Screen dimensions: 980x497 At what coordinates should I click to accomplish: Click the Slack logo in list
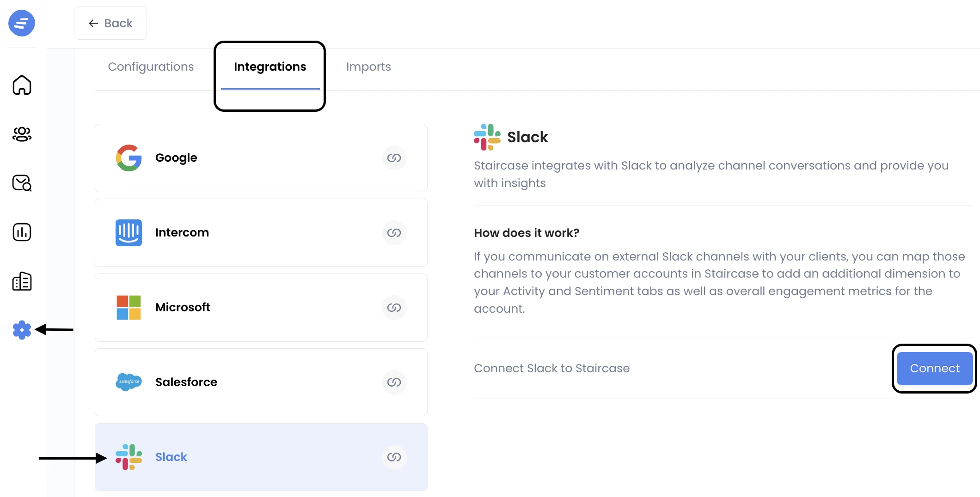click(129, 457)
